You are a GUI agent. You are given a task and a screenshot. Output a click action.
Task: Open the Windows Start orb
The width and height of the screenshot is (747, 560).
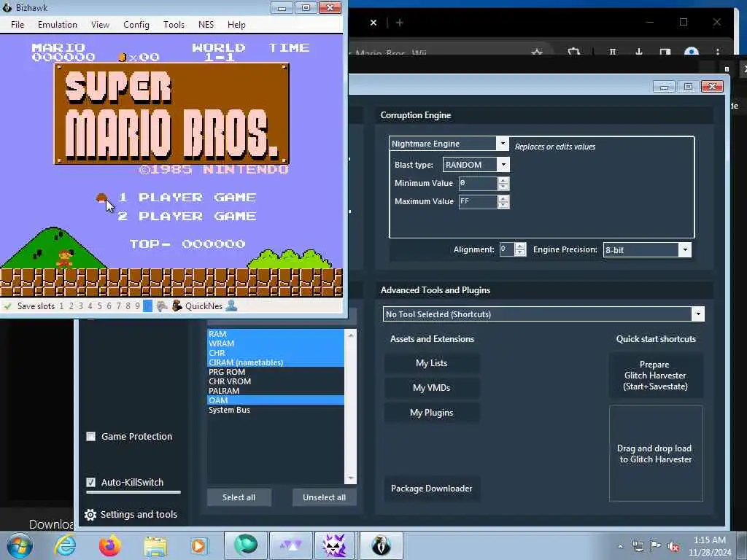pos(20,545)
